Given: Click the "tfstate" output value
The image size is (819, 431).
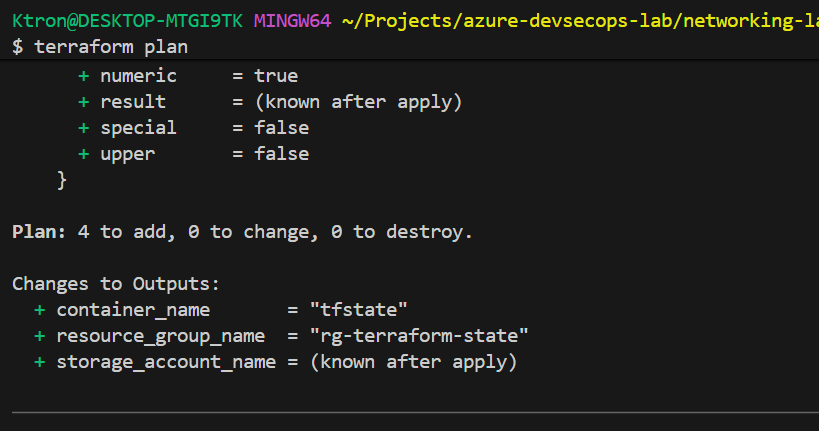Looking at the screenshot, I should pos(358,310).
